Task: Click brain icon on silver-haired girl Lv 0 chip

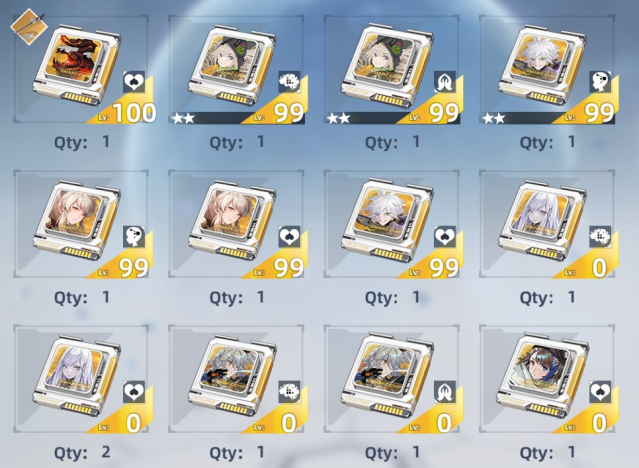Action: tap(600, 236)
